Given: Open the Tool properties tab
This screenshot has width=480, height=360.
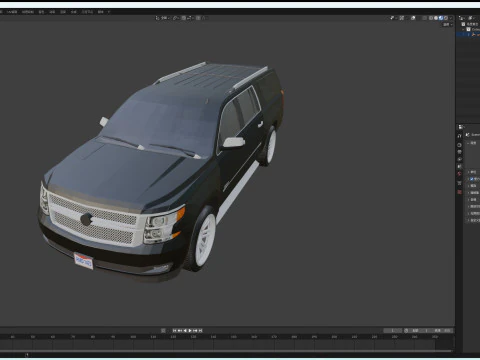Looking at the screenshot, I should [x=459, y=136].
